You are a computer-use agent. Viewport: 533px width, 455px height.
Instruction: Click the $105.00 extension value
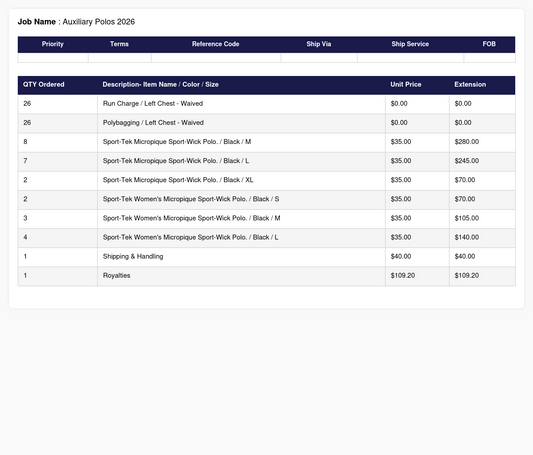click(467, 218)
